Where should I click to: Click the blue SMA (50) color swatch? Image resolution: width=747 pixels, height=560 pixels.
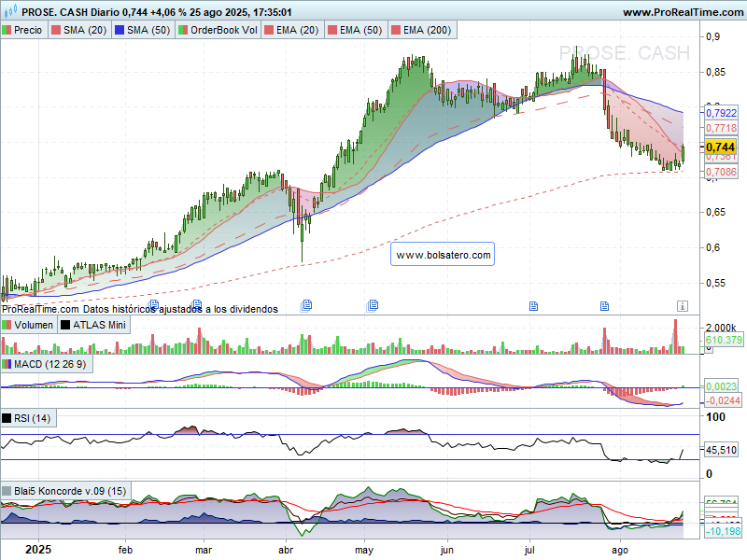pyautogui.click(x=120, y=30)
